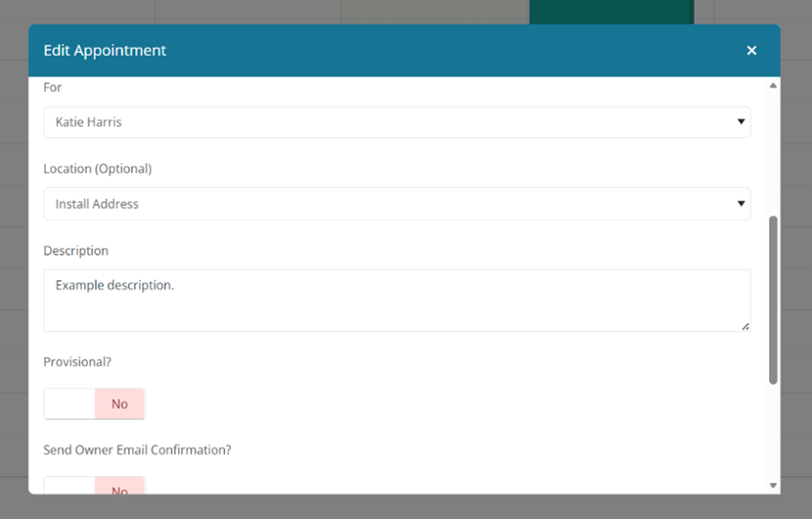Open the For dropdown showing Katie Harris
The width and height of the screenshot is (812, 519).
pyautogui.click(x=396, y=122)
